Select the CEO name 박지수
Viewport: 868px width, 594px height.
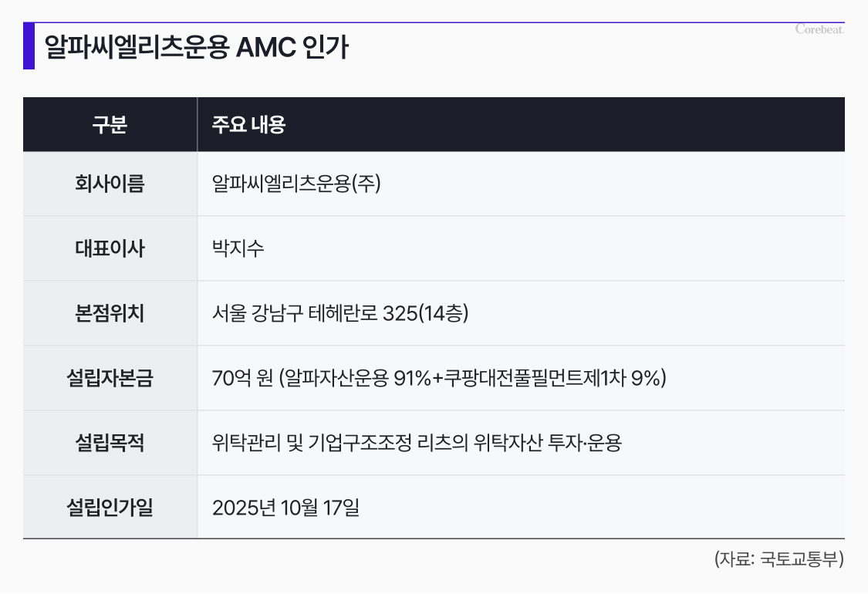tap(238, 249)
